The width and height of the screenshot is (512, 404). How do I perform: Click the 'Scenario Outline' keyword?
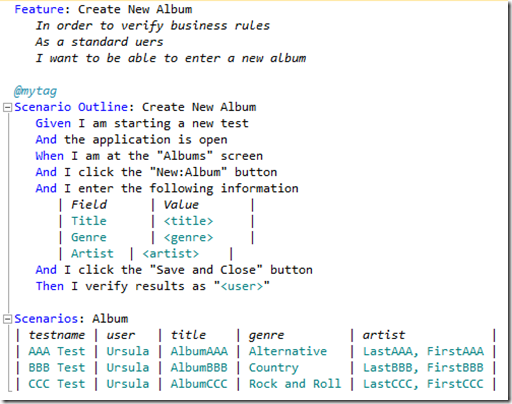(x=71, y=107)
